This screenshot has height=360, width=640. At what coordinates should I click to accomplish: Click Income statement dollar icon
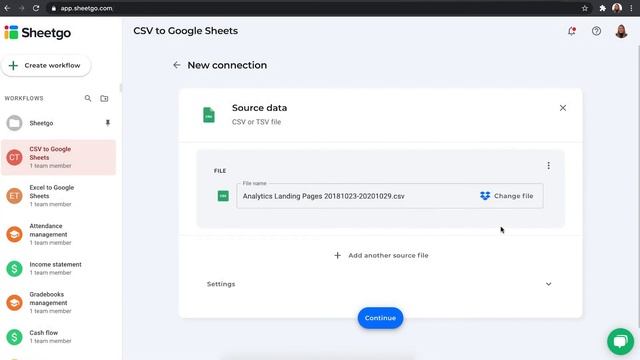[14, 269]
